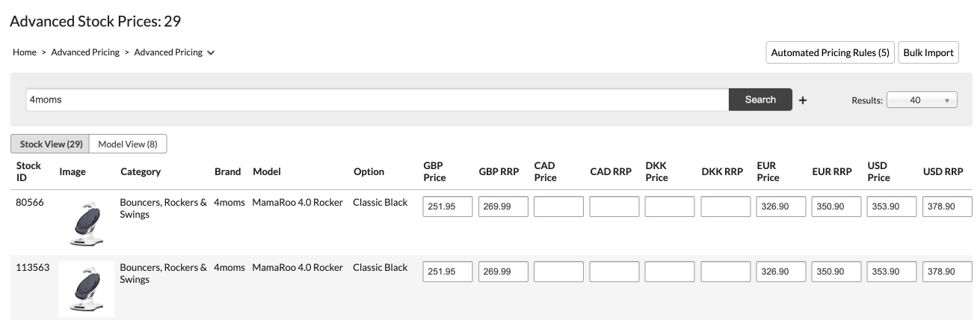Screen dimensions: 980x324
Task: Edit EUR Price field for stock 113563
Action: point(781,272)
